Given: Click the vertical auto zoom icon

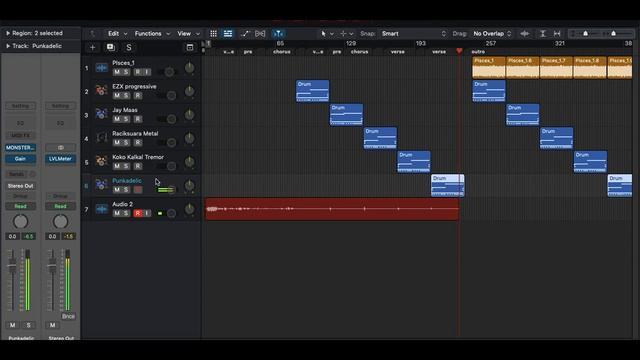Looking at the screenshot, I should [542, 33].
